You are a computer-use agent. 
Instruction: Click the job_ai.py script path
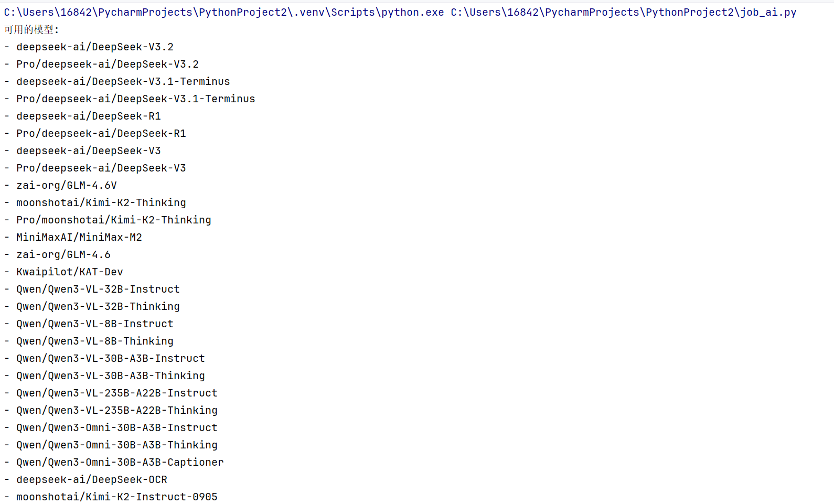(x=624, y=12)
